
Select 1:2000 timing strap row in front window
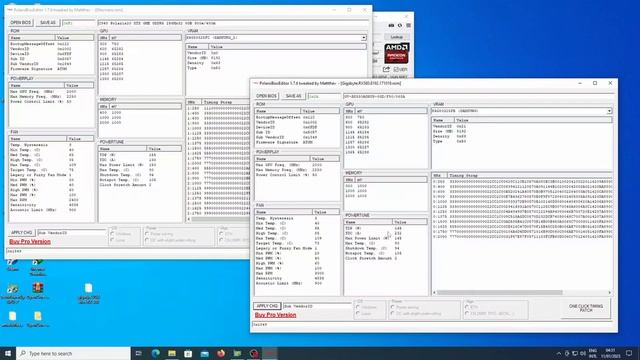522,236
